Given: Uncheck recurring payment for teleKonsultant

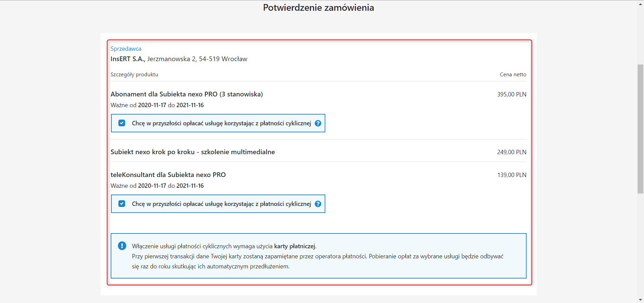Looking at the screenshot, I should 122,204.
